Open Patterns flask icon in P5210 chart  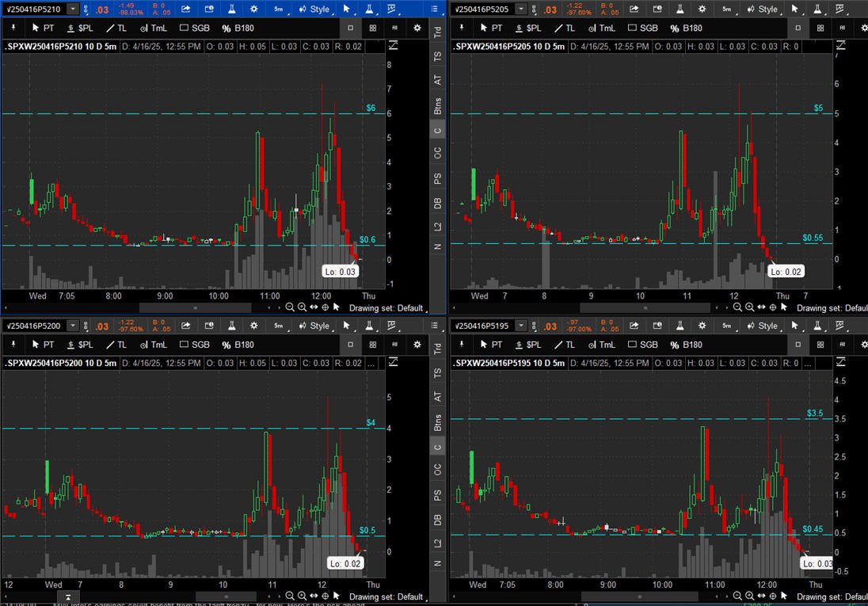[369, 9]
